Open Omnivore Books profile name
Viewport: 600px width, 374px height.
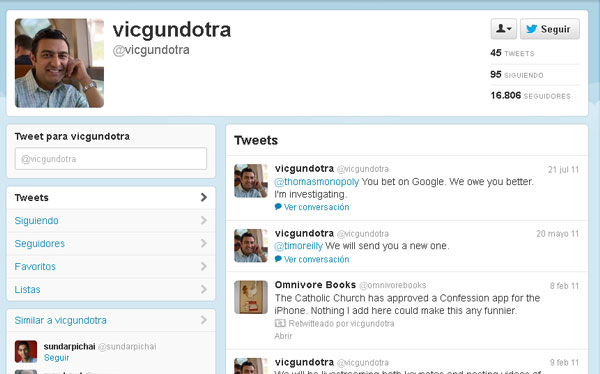pos(315,285)
